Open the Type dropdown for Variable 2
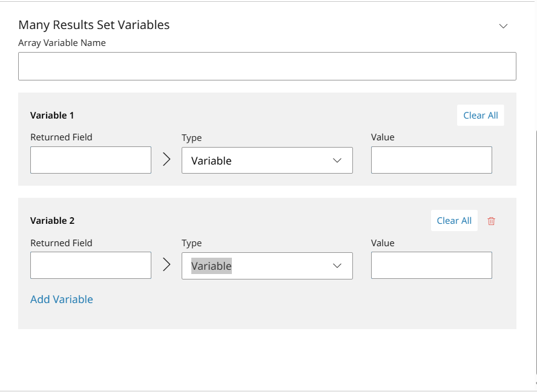The width and height of the screenshot is (537, 392). tap(267, 266)
